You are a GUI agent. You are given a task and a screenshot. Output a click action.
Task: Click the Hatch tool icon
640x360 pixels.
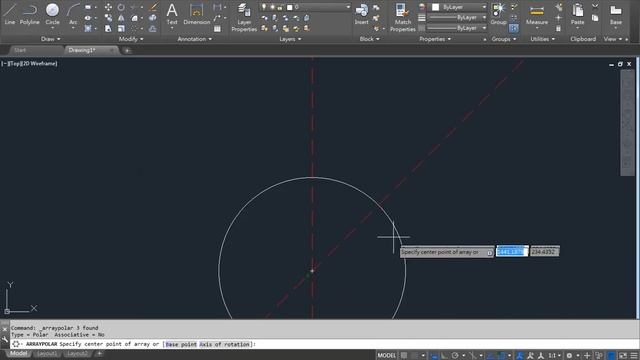88,29
